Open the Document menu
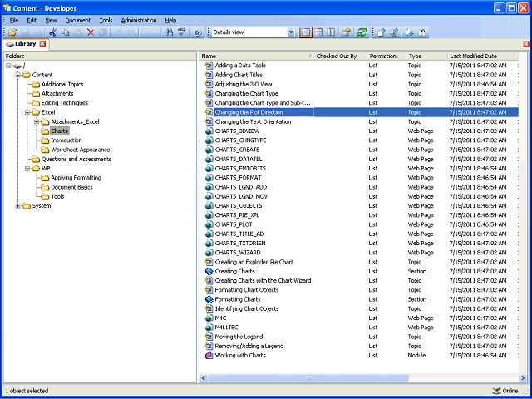Viewport: 532px width, 399px height. coord(78,20)
